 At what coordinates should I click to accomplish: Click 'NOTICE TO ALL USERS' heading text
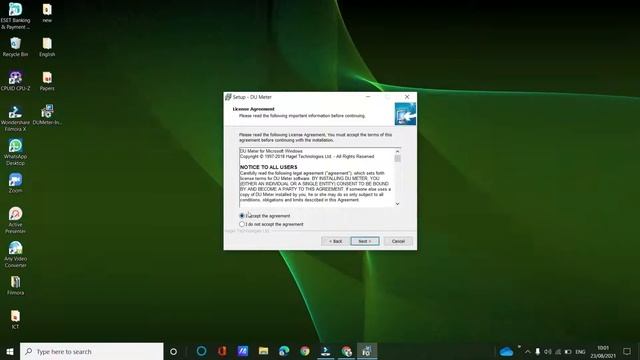pos(269,167)
